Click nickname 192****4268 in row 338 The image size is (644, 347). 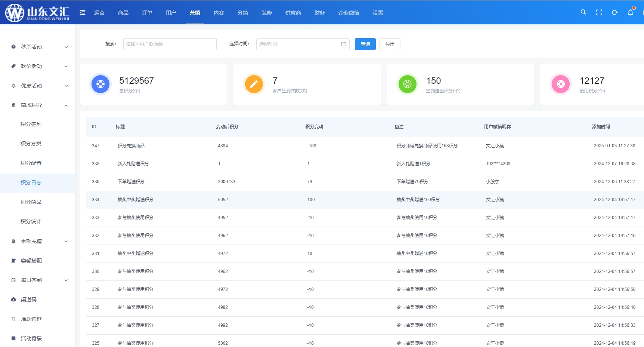[x=498, y=164]
